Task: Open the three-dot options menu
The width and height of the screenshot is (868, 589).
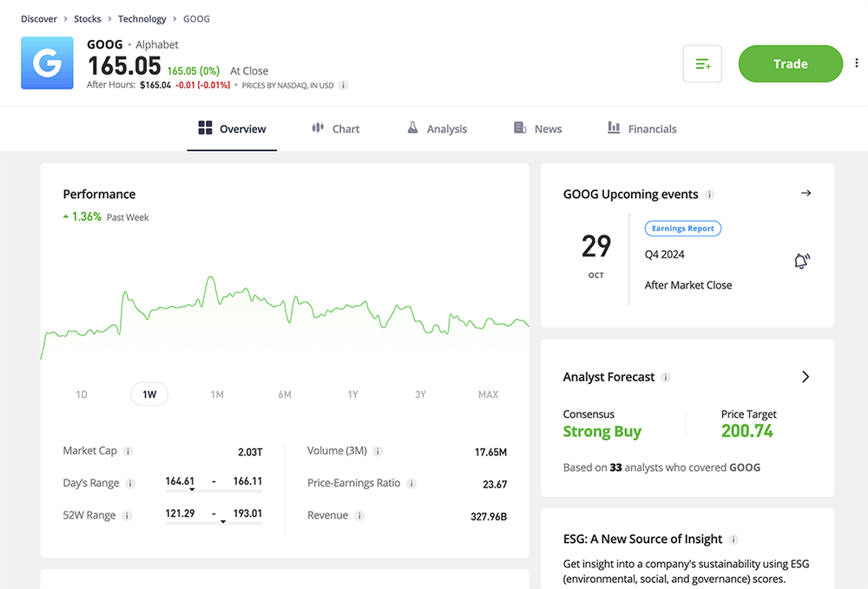Action: (x=857, y=63)
